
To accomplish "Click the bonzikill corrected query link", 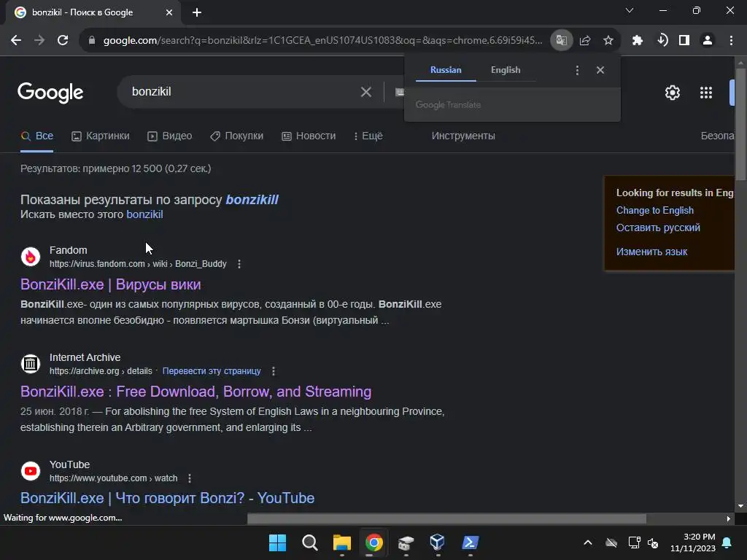I will pyautogui.click(x=252, y=200).
